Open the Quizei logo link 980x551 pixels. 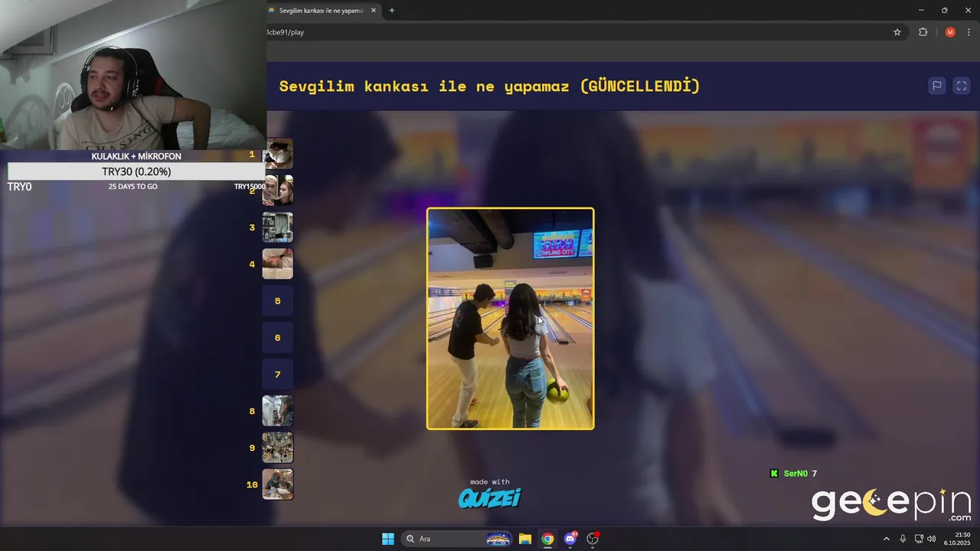pyautogui.click(x=490, y=498)
